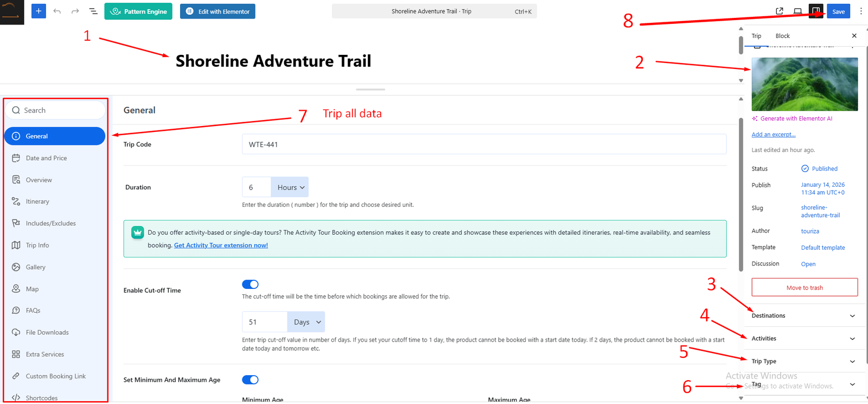The image size is (868, 404).
Task: Click the redo arrow icon
Action: [x=75, y=11]
